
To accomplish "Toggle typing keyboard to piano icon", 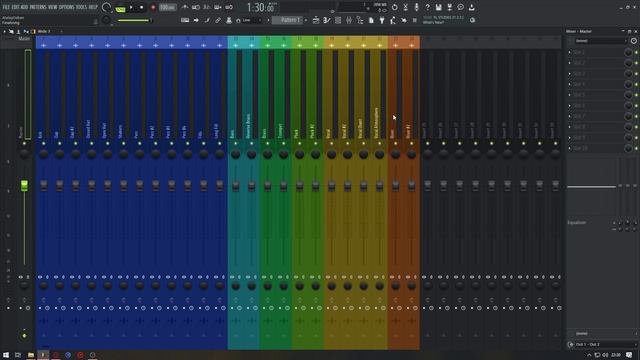I will 185,20.
